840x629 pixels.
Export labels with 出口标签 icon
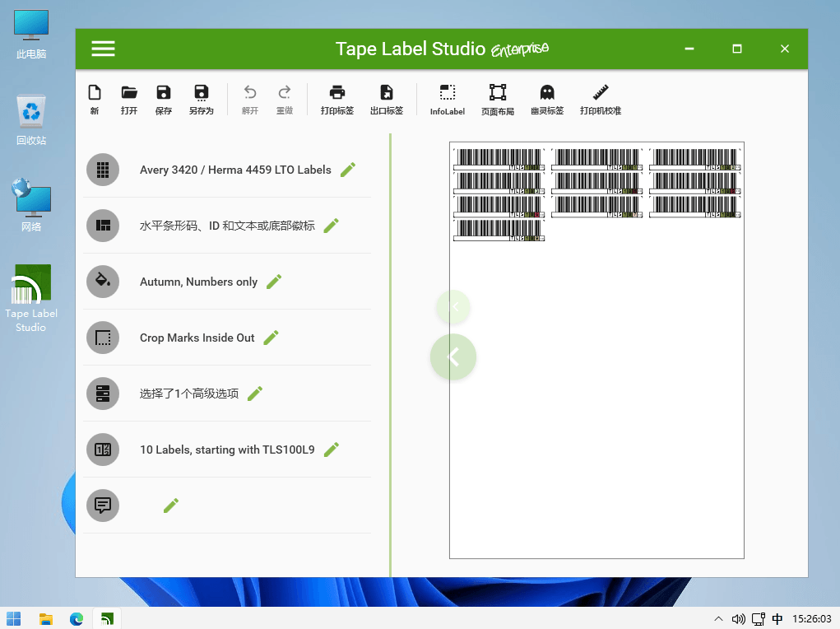click(386, 99)
